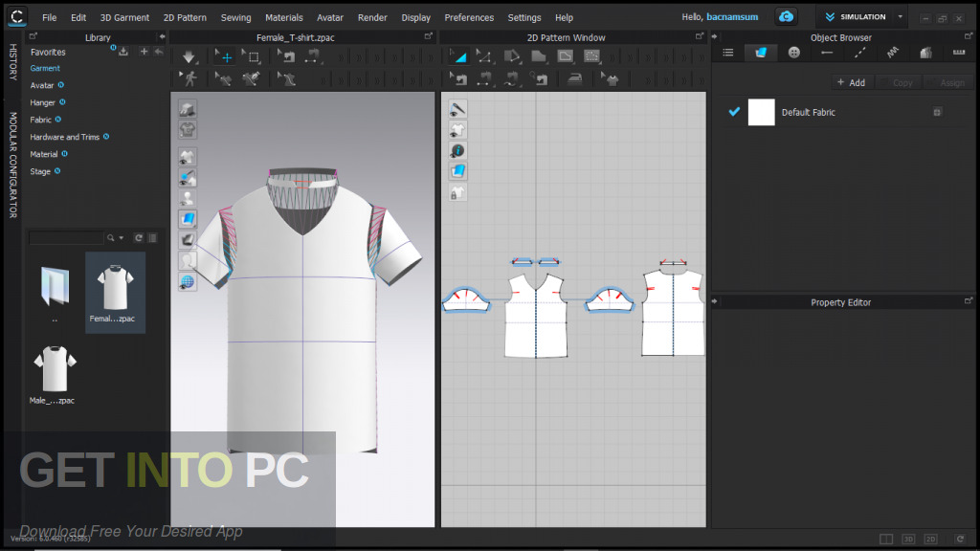This screenshot has width=980, height=551.
Task: Open the Fabric tab in Object Browser
Action: pos(761,54)
